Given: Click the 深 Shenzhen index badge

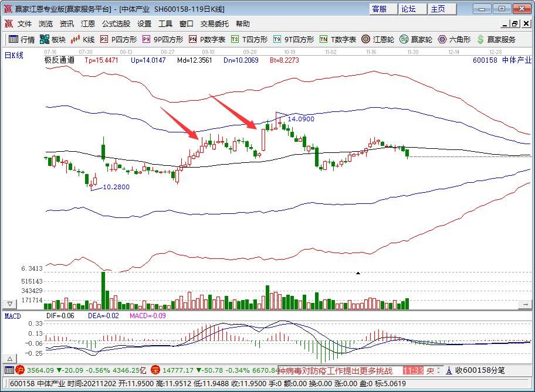Looking at the screenshot, I should 155,370.
